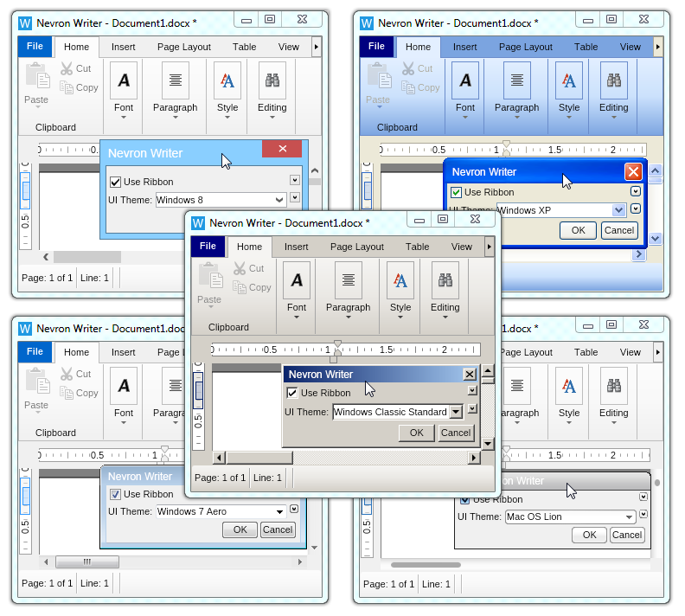Close Windows 8 Nevron Writer dialog
This screenshot has height=616, width=685.
pos(282,149)
